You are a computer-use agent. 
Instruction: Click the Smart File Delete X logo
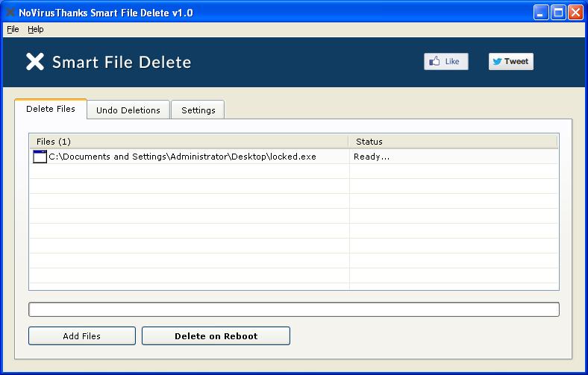[35, 61]
